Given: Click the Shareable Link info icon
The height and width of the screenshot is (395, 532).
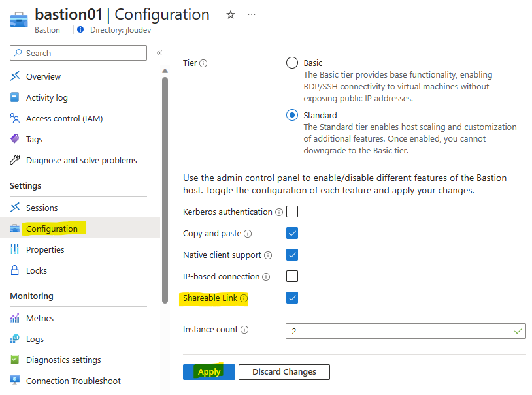Looking at the screenshot, I should (x=244, y=298).
